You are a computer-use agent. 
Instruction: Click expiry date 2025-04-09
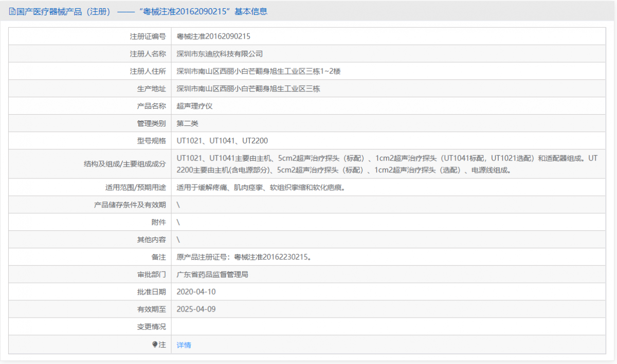tap(196, 310)
